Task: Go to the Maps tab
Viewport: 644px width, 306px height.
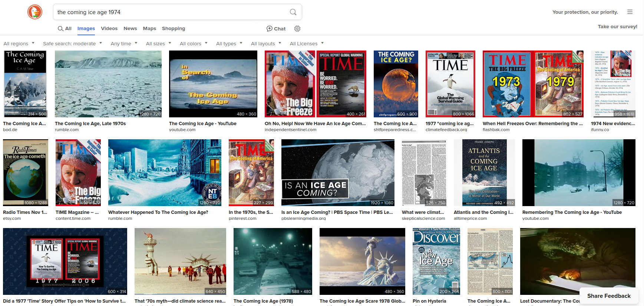Action: click(x=149, y=28)
